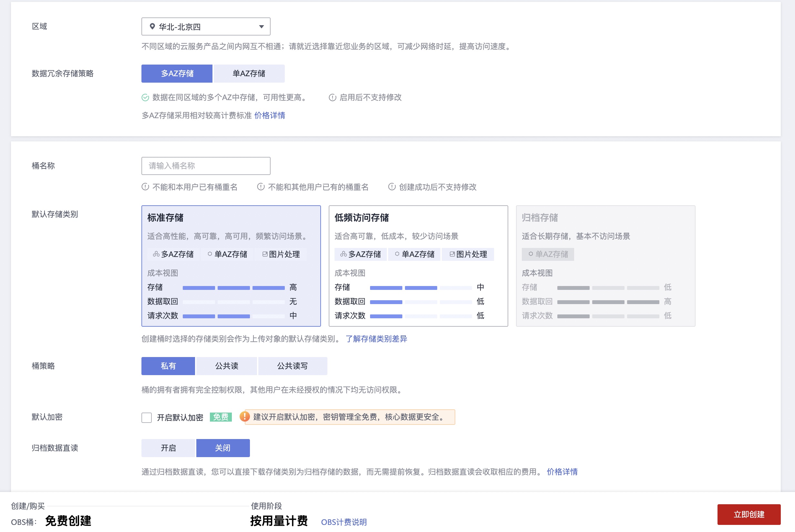This screenshot has width=795, height=532.
Task: Click the dropdown arrow in the region selector
Action: 261,26
